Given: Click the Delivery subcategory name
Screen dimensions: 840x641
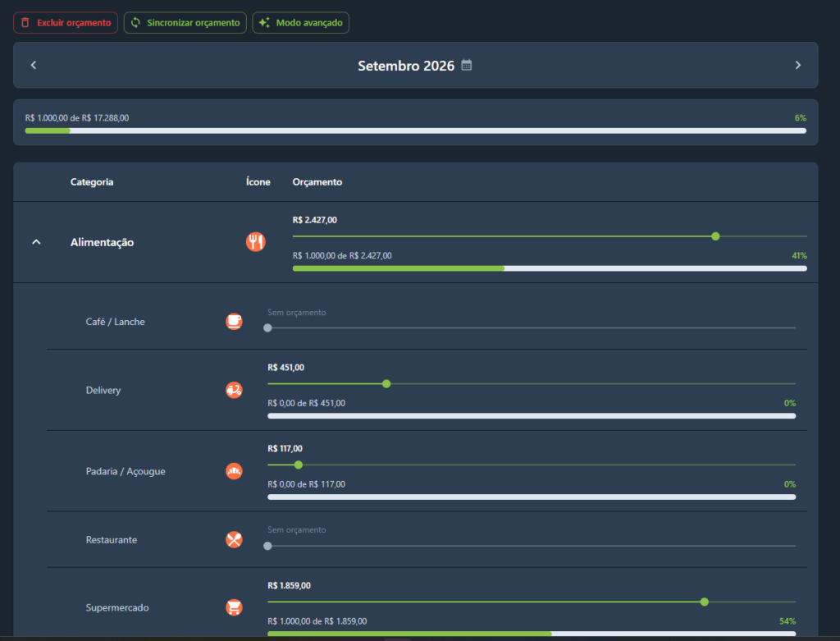Looking at the screenshot, I should pyautogui.click(x=103, y=390).
